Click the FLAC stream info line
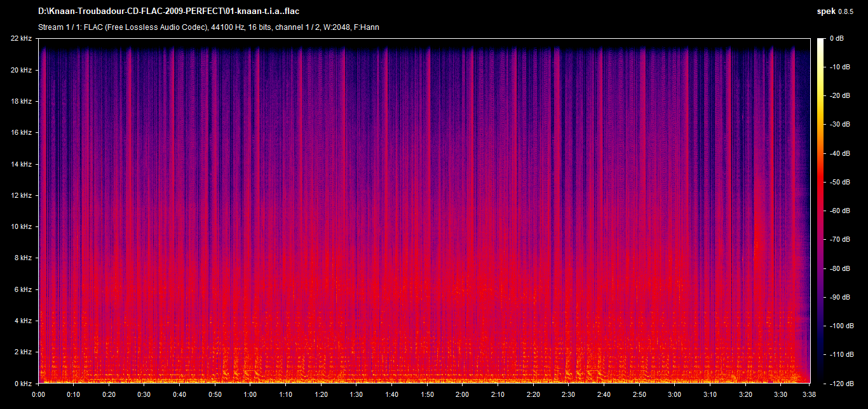 [x=209, y=27]
